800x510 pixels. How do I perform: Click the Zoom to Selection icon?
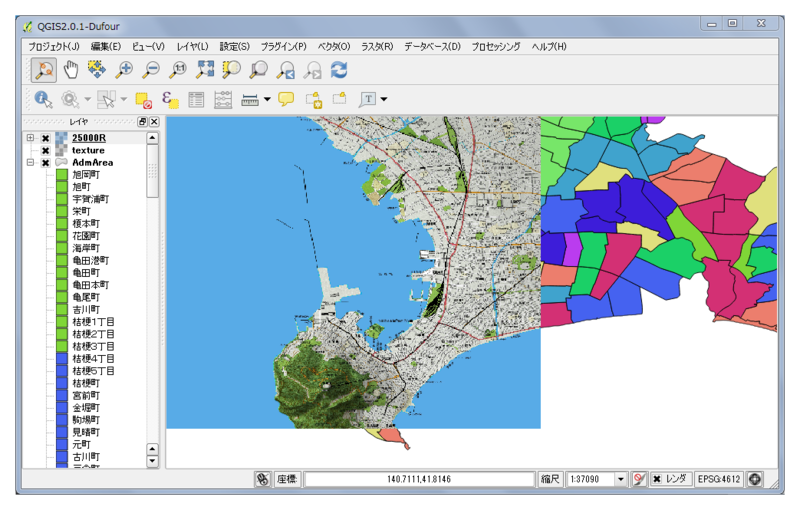[x=232, y=70]
